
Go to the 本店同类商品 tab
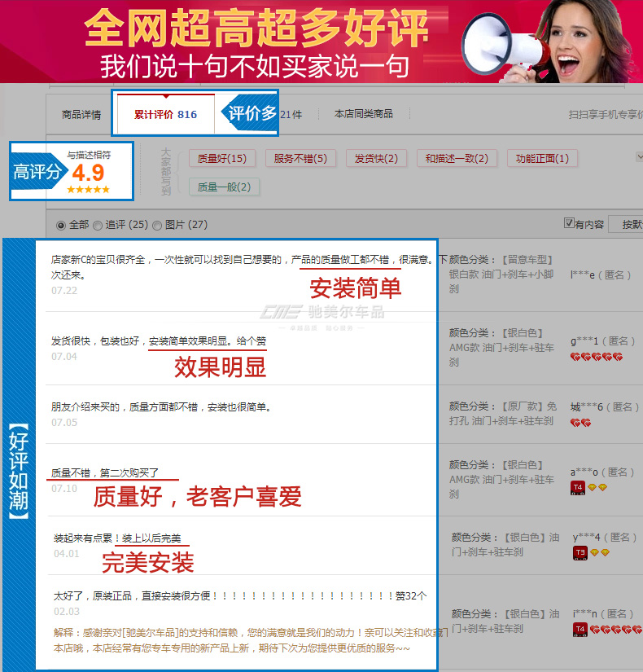point(363,115)
